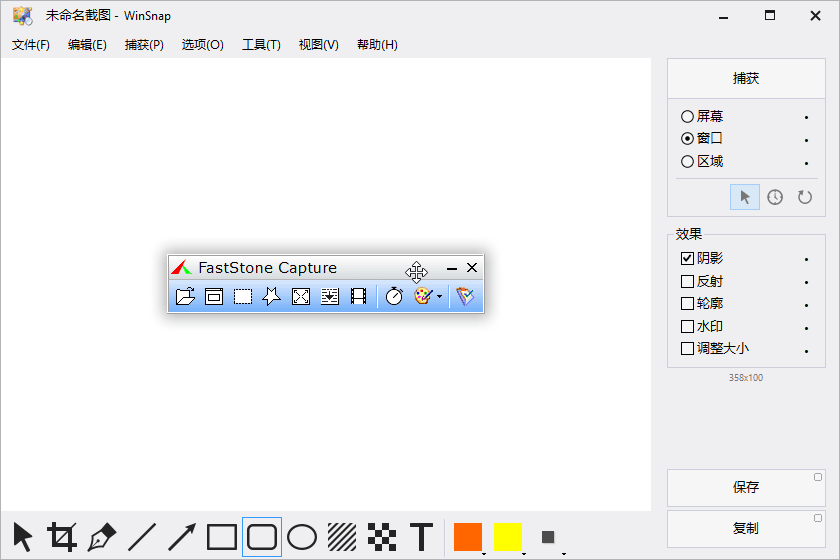The image size is (840, 560).
Task: Open the 工具(T) menu
Action: point(261,45)
